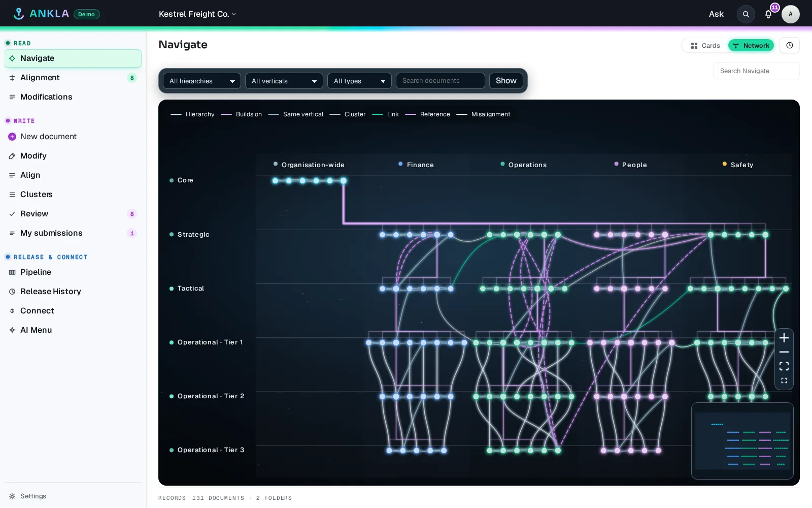Open the Connect sidebar link
The height and width of the screenshot is (508, 812).
[x=73, y=311]
